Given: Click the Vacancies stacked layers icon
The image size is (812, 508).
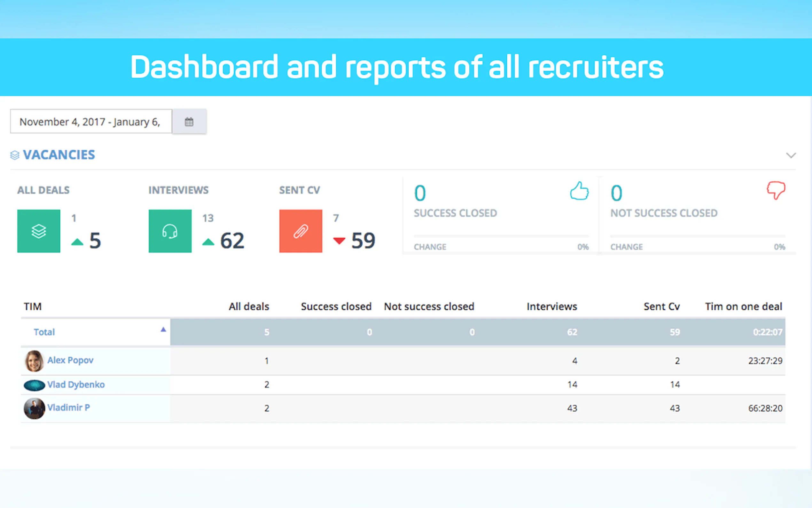Looking at the screenshot, I should 15,155.
